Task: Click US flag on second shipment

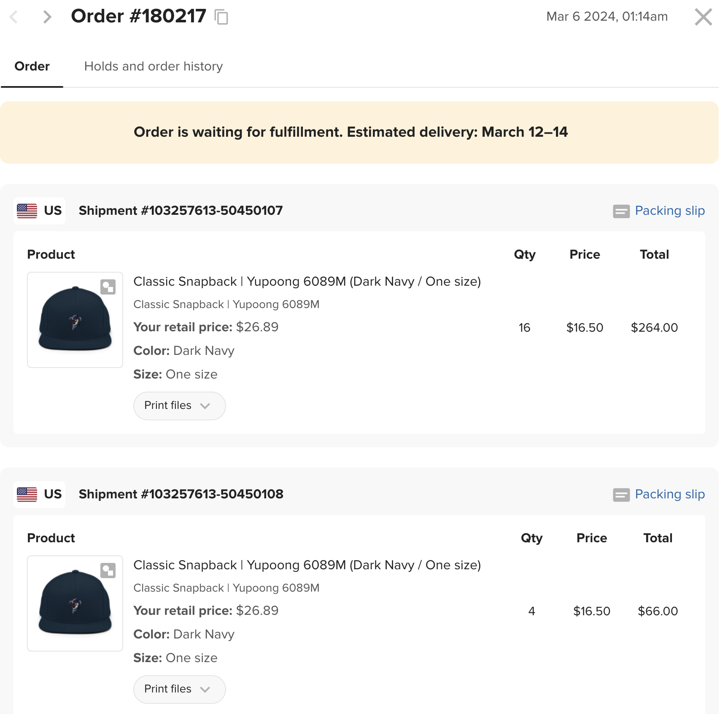Action: (27, 494)
